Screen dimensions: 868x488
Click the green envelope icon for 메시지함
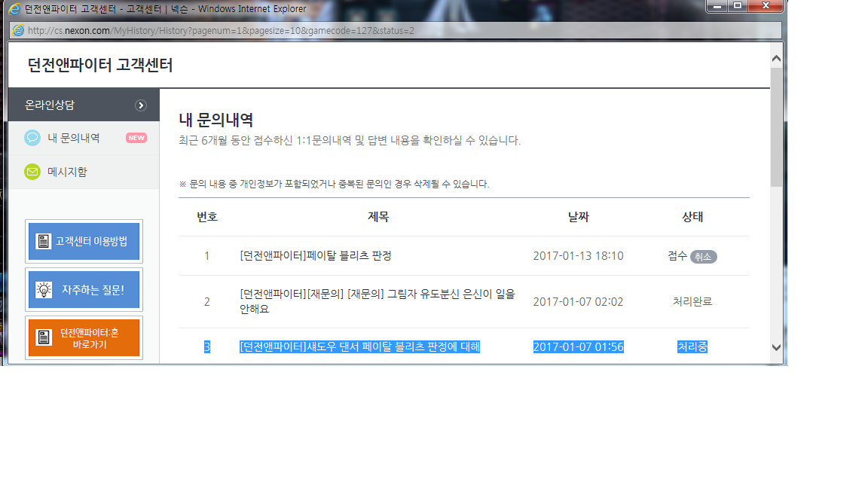coord(32,172)
